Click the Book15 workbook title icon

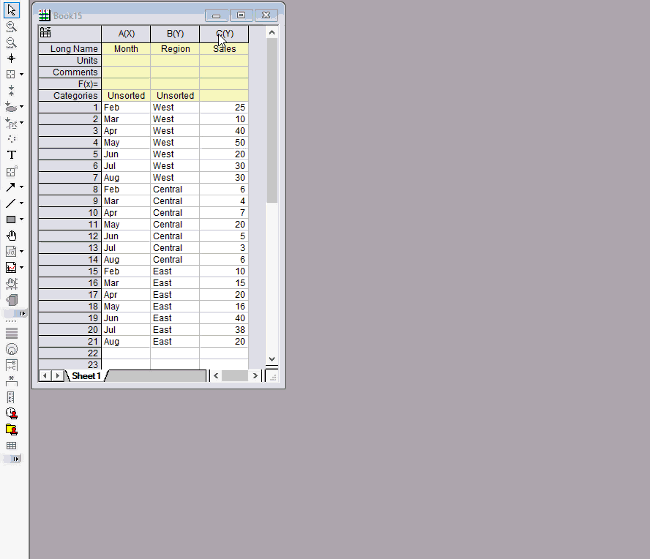click(x=44, y=15)
